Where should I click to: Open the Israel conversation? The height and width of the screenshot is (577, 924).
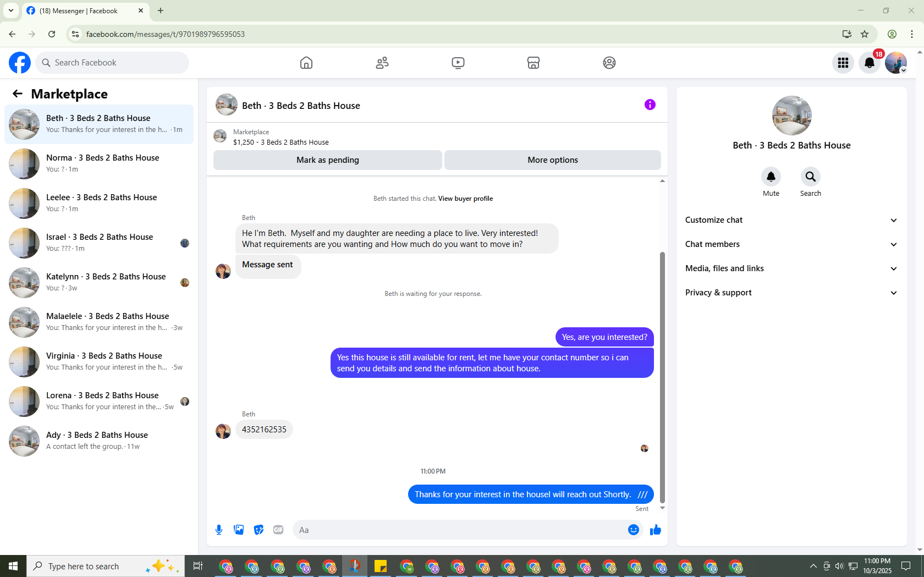(x=99, y=243)
